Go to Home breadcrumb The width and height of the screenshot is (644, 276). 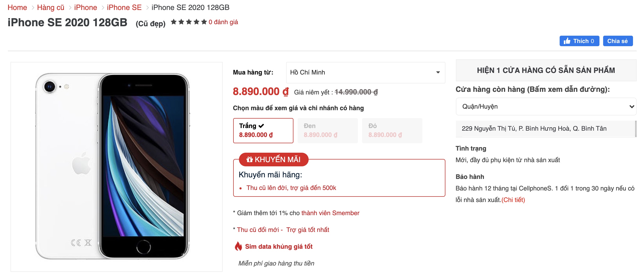pyautogui.click(x=17, y=7)
